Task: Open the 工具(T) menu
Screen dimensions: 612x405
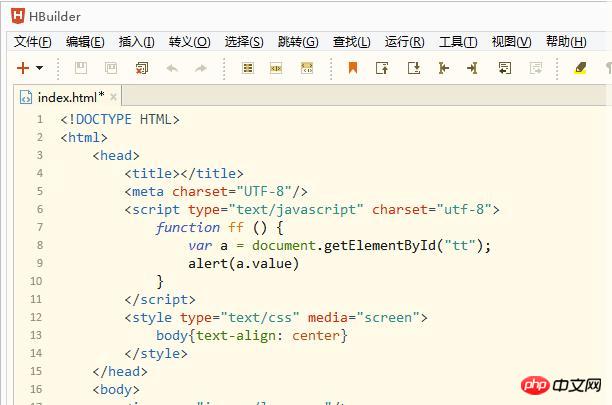Action: tap(458, 41)
